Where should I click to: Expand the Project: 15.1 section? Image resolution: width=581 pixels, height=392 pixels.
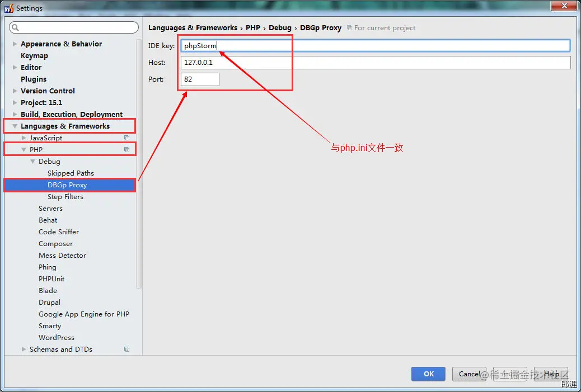(x=15, y=102)
